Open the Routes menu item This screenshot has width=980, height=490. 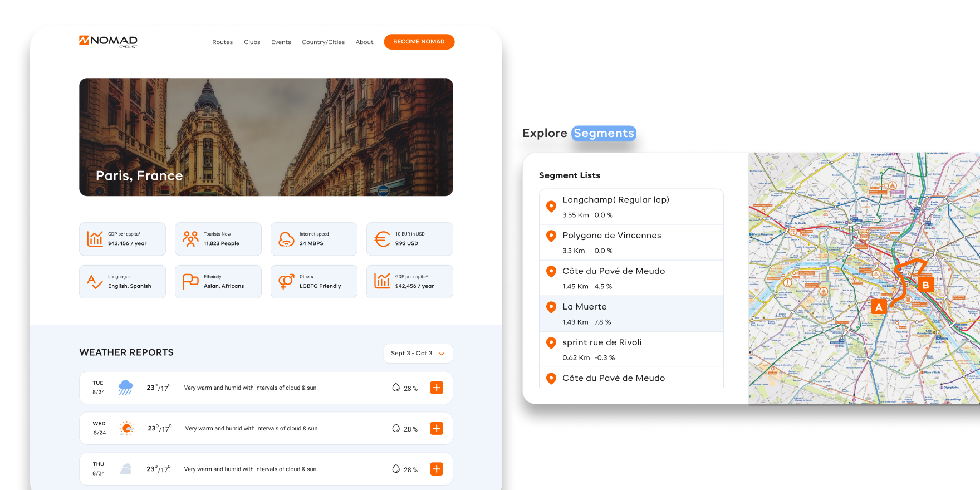222,42
